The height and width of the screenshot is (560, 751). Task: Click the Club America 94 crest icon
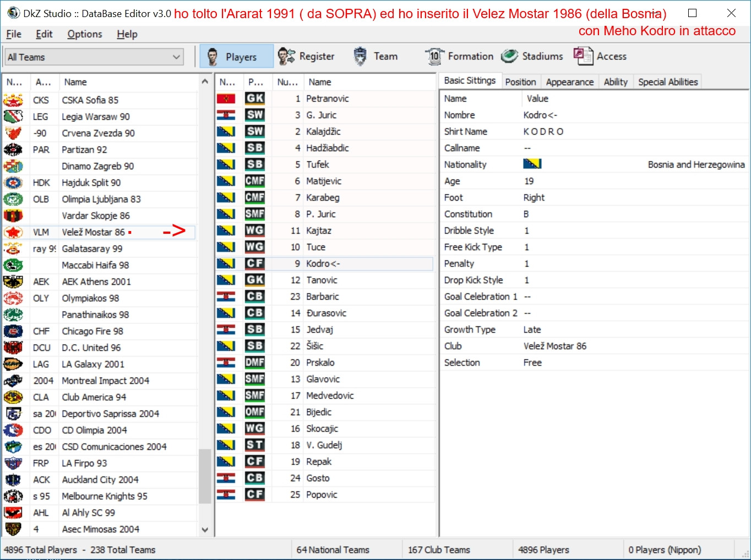click(x=13, y=397)
